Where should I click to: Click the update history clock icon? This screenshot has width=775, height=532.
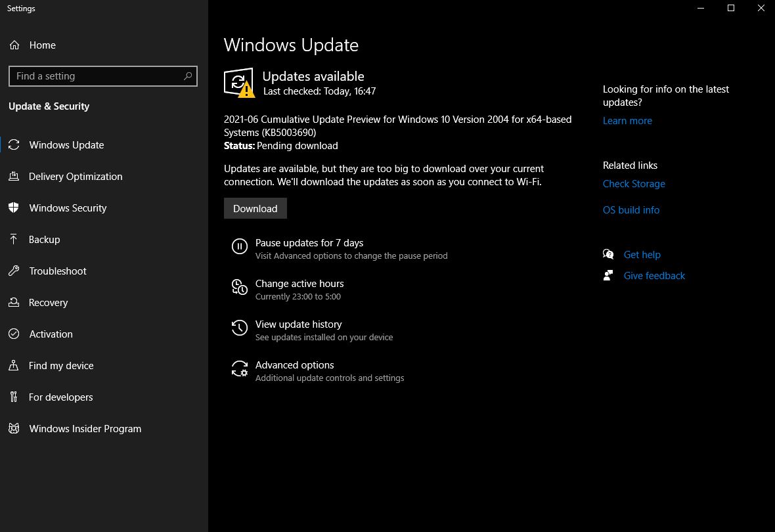[240, 327]
